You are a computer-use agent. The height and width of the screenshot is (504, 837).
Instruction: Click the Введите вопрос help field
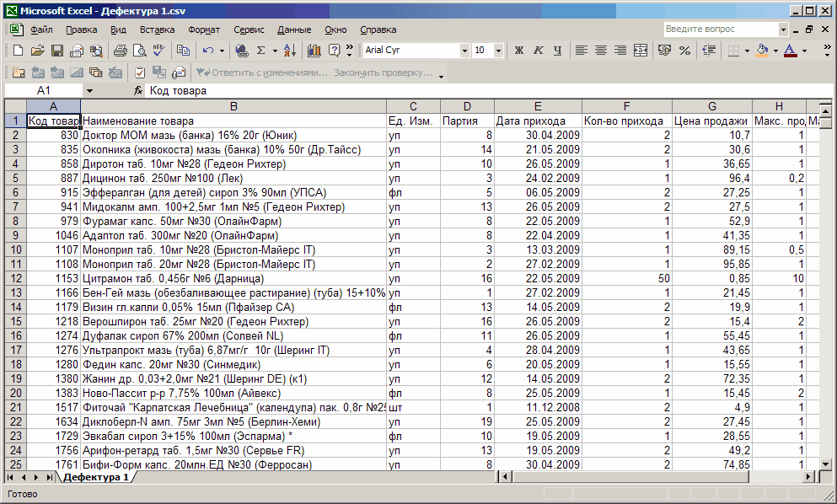(719, 29)
